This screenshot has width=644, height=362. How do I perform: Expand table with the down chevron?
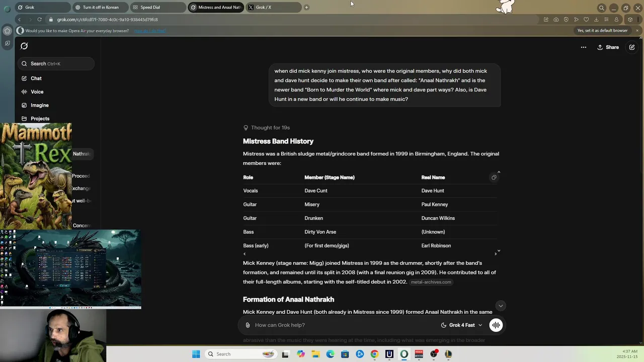click(499, 250)
